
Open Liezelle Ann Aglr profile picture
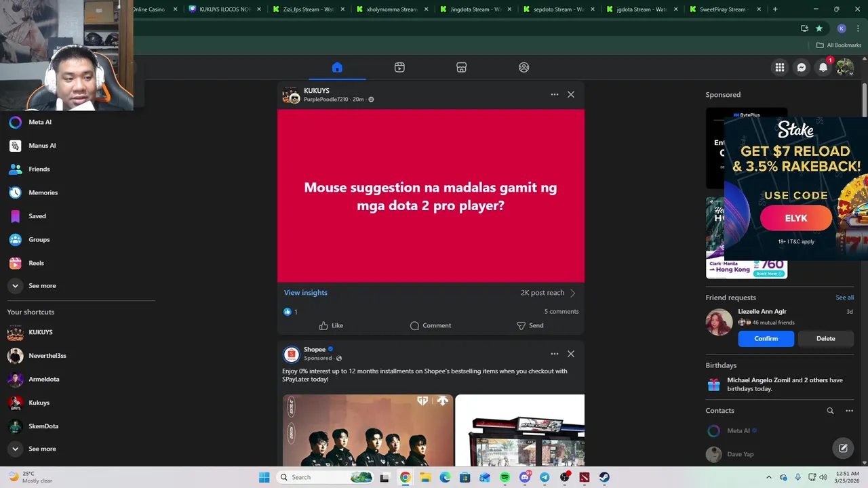click(719, 323)
